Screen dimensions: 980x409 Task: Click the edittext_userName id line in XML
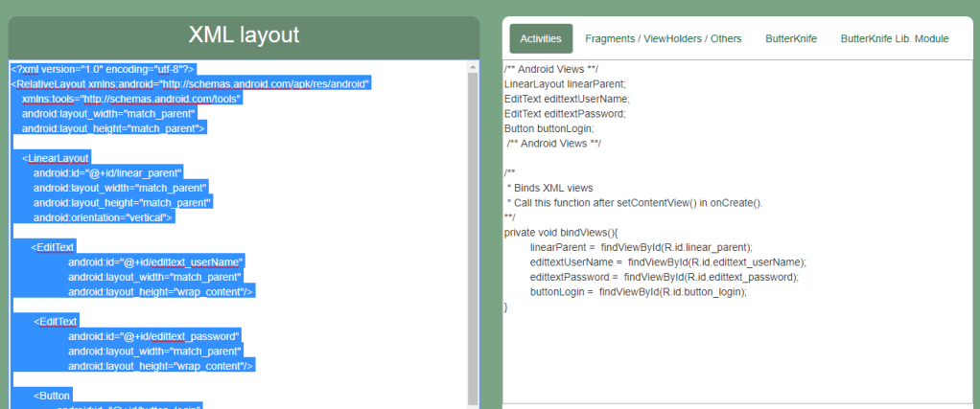[x=155, y=261]
